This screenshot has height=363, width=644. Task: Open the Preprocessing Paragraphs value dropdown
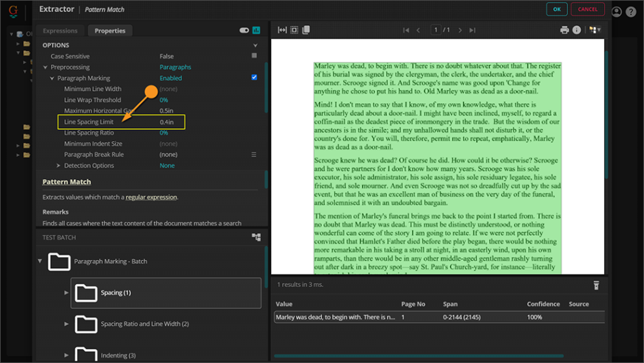[175, 67]
